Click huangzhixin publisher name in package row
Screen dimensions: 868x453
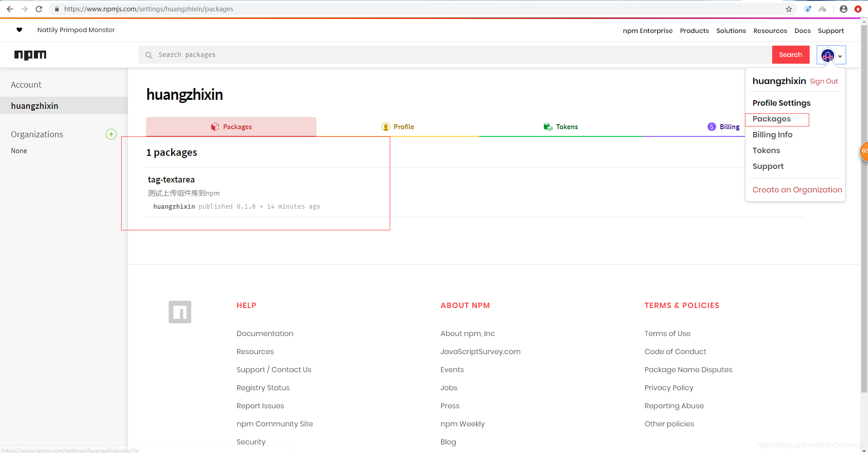pos(174,206)
